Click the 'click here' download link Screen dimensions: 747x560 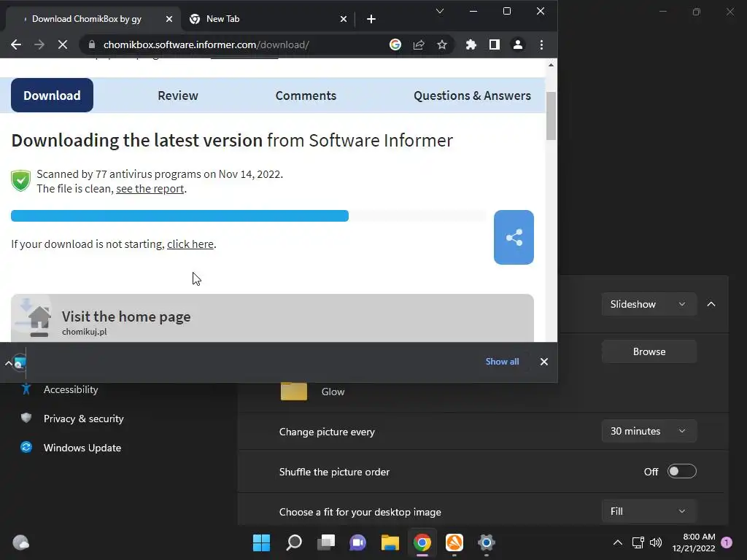coord(190,244)
